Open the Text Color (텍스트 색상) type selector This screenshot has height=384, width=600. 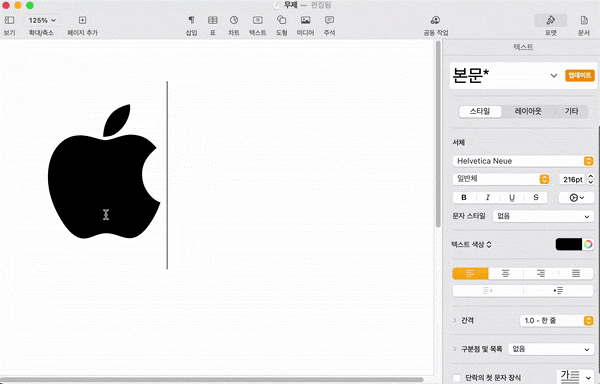[x=471, y=244]
